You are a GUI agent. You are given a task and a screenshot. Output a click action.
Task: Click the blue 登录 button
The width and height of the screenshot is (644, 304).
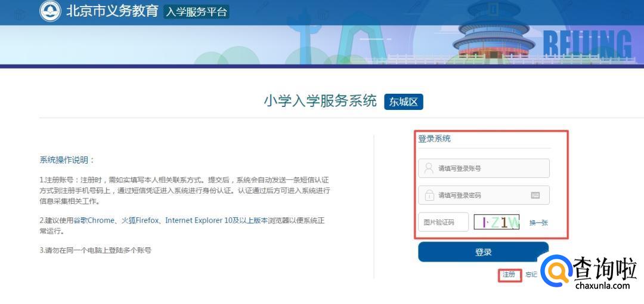484,252
